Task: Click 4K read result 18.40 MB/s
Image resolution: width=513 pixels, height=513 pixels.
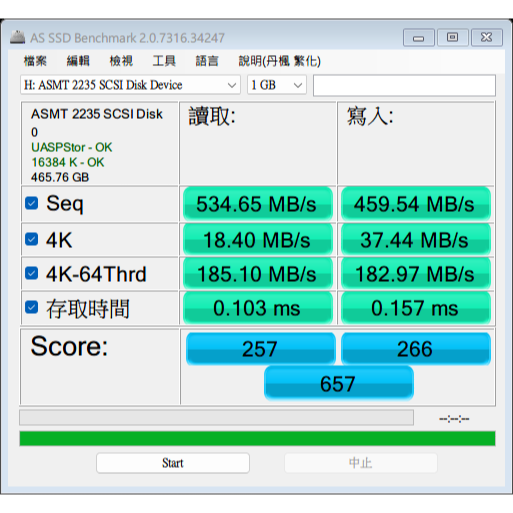Action: (258, 240)
